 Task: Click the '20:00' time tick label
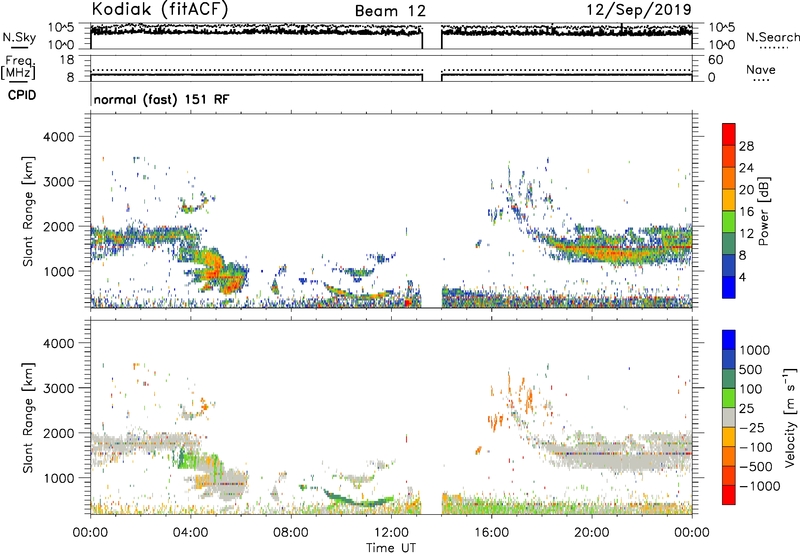(x=591, y=533)
